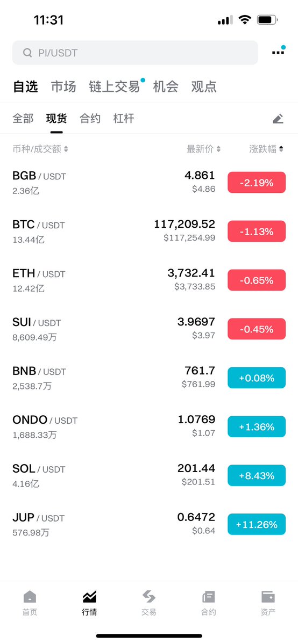Switch to the 链上交易 tab
This screenshot has height=644, width=298.
(115, 86)
